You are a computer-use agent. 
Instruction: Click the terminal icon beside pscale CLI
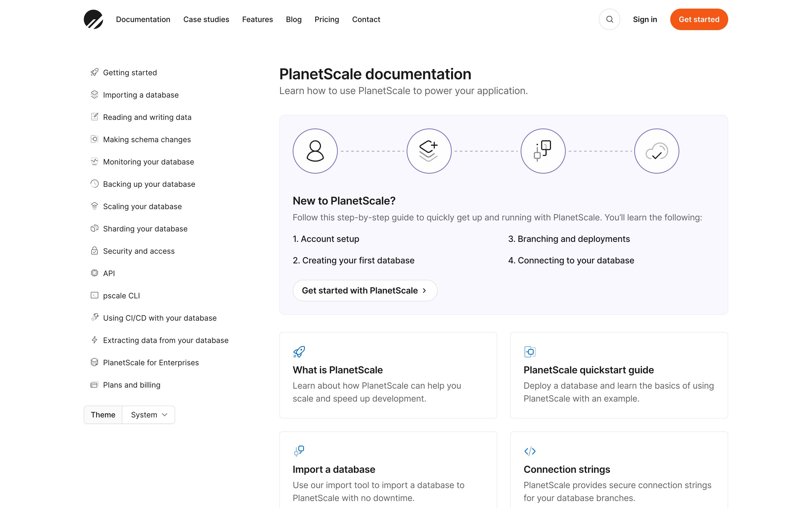(x=95, y=295)
